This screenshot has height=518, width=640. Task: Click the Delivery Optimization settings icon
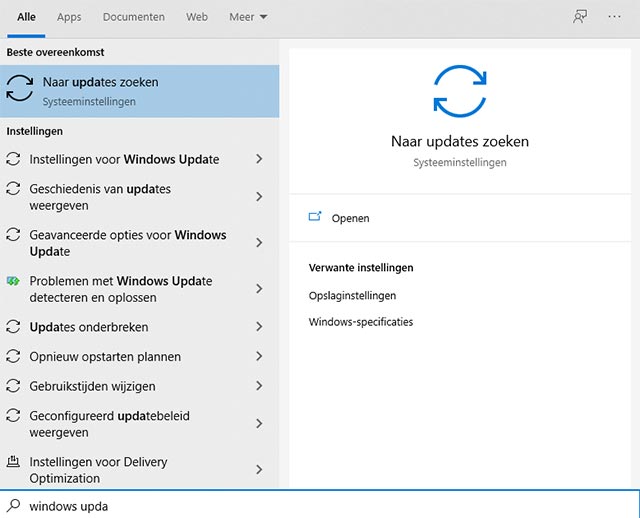pos(14,462)
